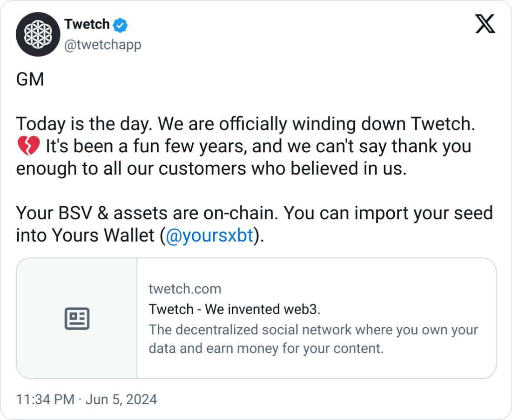Click the article placeholder icon in the card
This screenshot has width=512, height=420.
(x=77, y=318)
